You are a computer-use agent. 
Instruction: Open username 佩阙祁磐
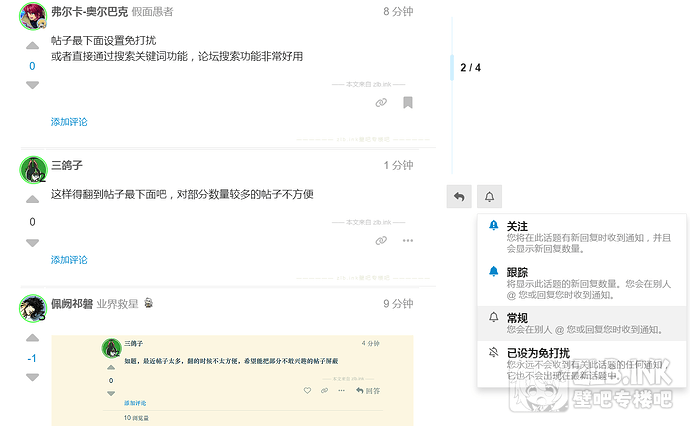[72, 304]
